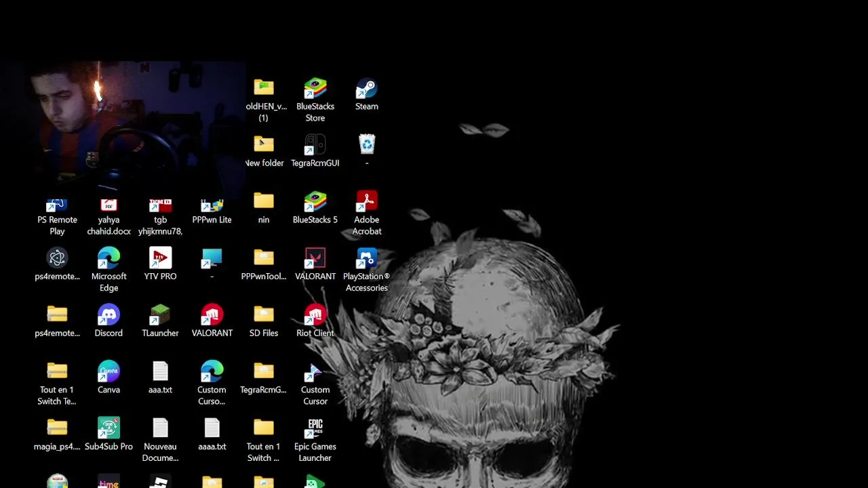Launch VALORANT with the red V logo
The image size is (868, 488).
315,264
